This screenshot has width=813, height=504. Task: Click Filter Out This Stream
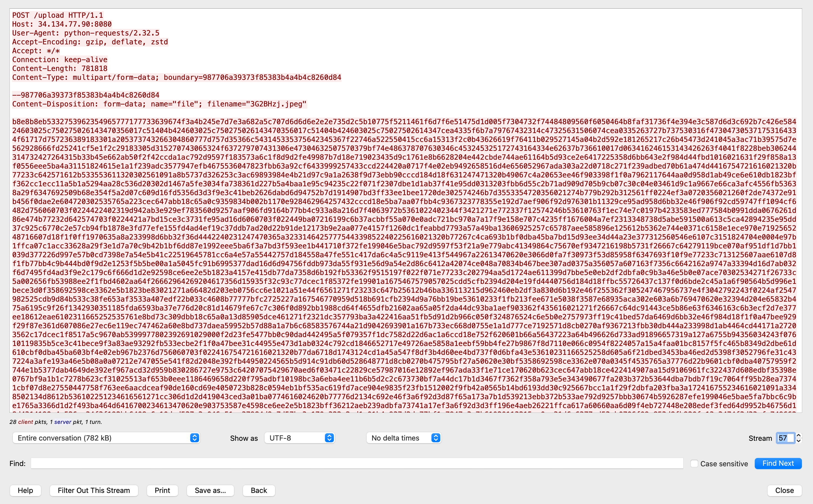94,490
